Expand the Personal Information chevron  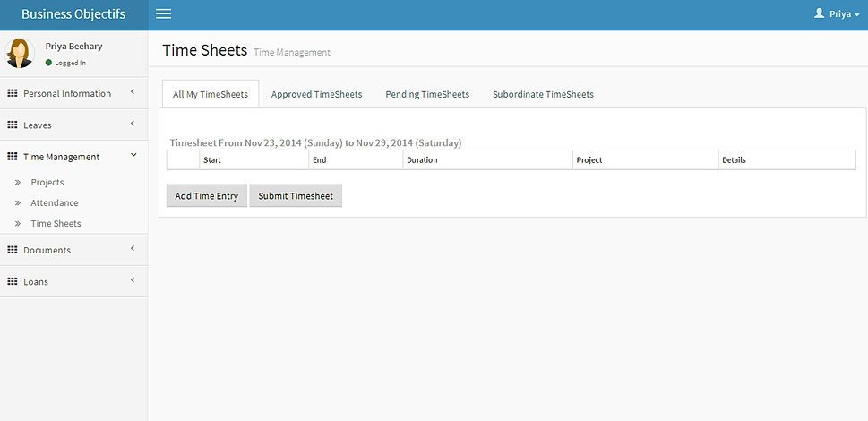coord(133,92)
